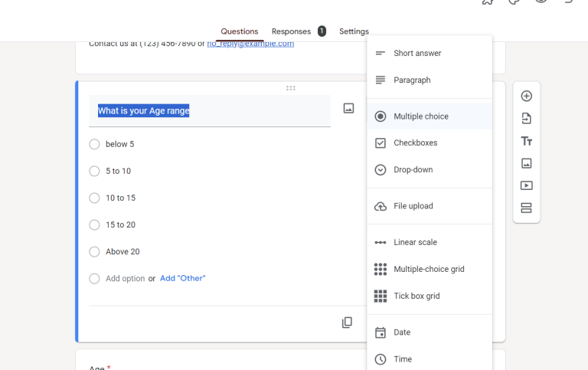Click the Multiple-choice grid dots icon
Viewport: 588px width, 370px height.
[381, 269]
